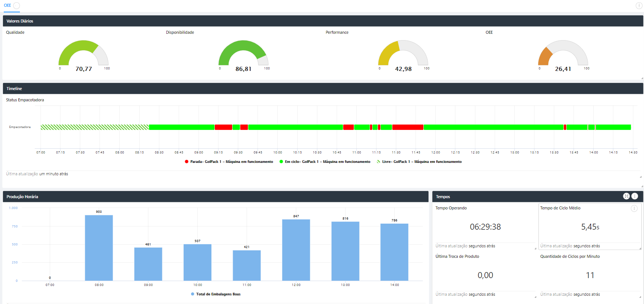Viewport: 644px width, 304px height.
Task: Toggle the Parada legend series in Timeline
Action: coord(229,162)
